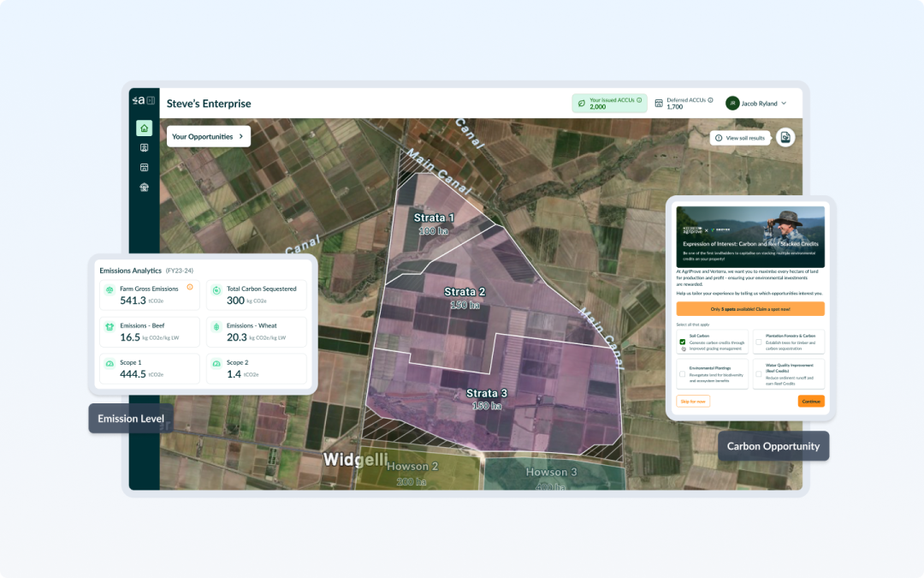The image size is (924, 578).
Task: Click the Continue button
Action: [x=811, y=401]
